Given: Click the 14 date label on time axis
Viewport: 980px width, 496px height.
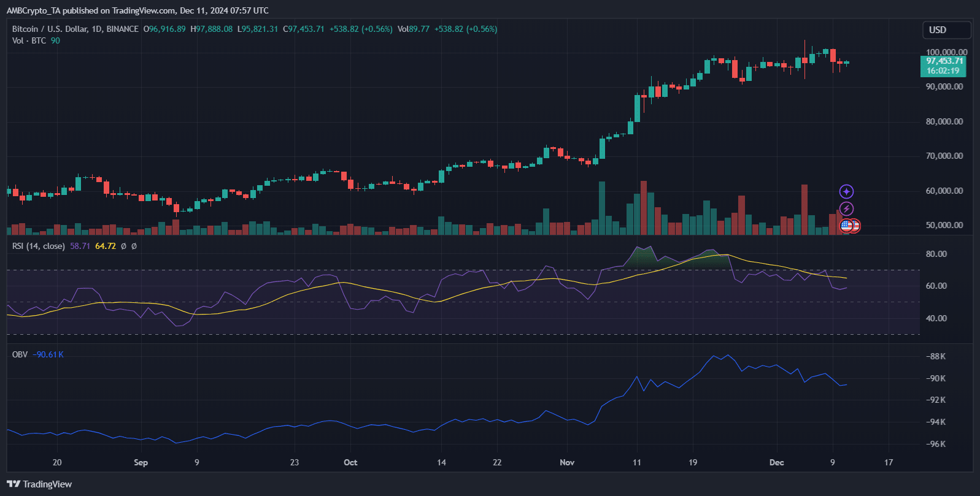Looking at the screenshot, I should pos(441,462).
